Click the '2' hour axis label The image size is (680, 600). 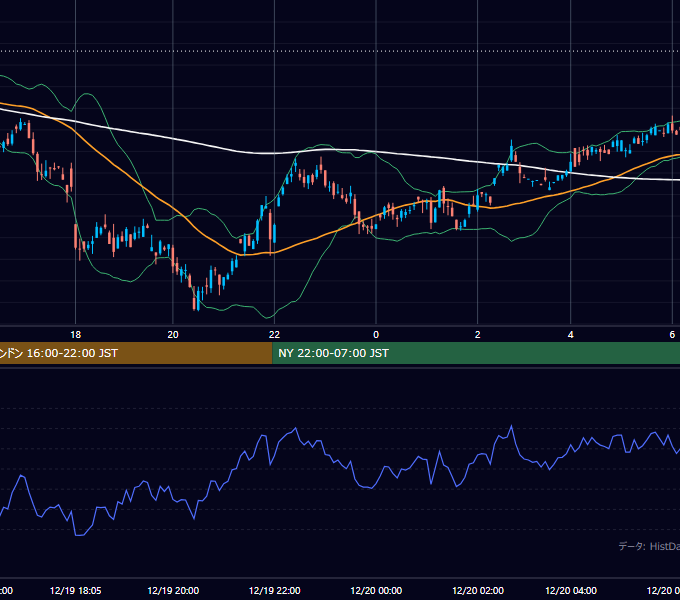click(477, 335)
